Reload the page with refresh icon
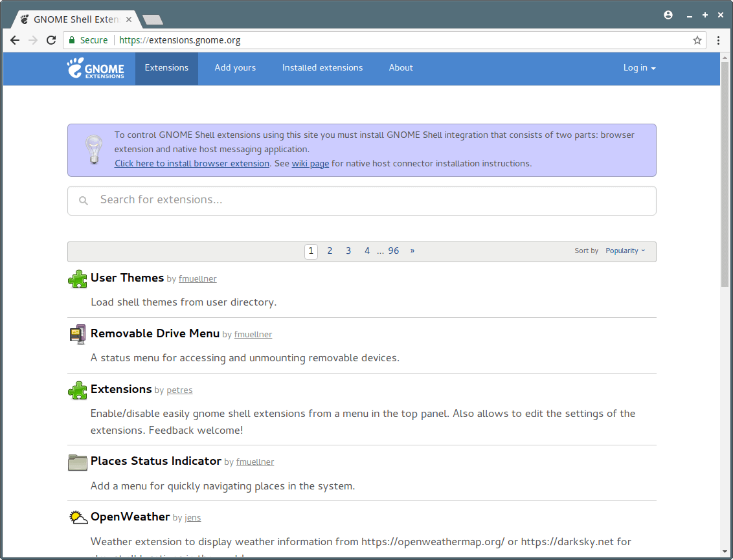The width and height of the screenshot is (733, 560). [51, 40]
